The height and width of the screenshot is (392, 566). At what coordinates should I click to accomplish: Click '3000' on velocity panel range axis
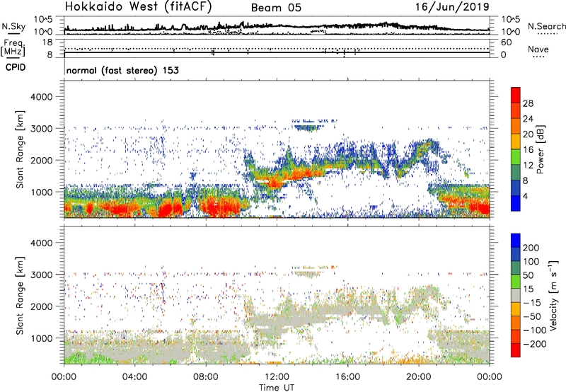pos(41,275)
